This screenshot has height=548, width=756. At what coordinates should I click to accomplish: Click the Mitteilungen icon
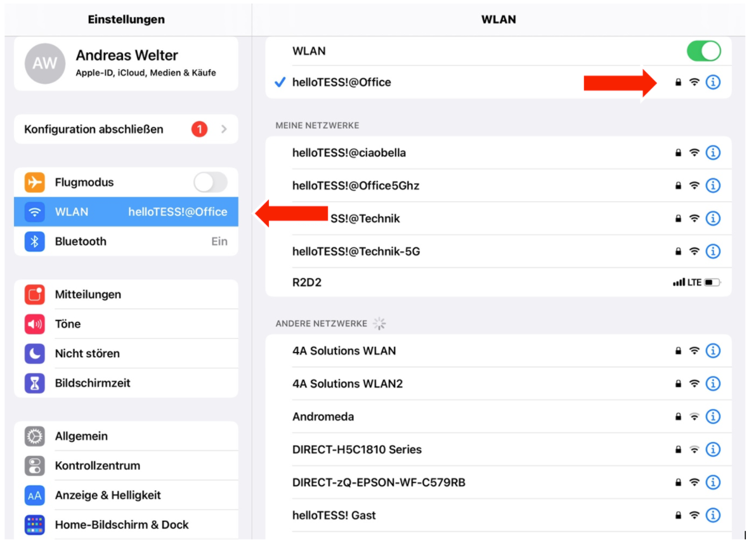coord(35,294)
